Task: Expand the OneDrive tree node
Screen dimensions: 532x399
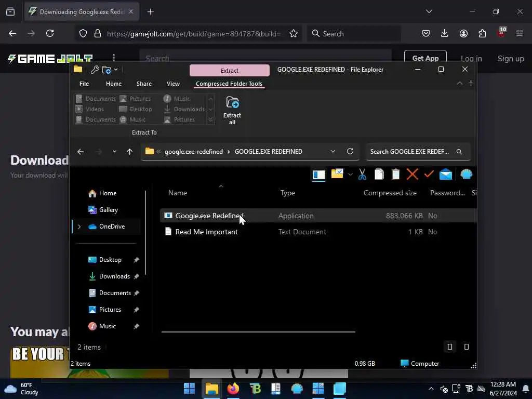Action: coord(79,227)
